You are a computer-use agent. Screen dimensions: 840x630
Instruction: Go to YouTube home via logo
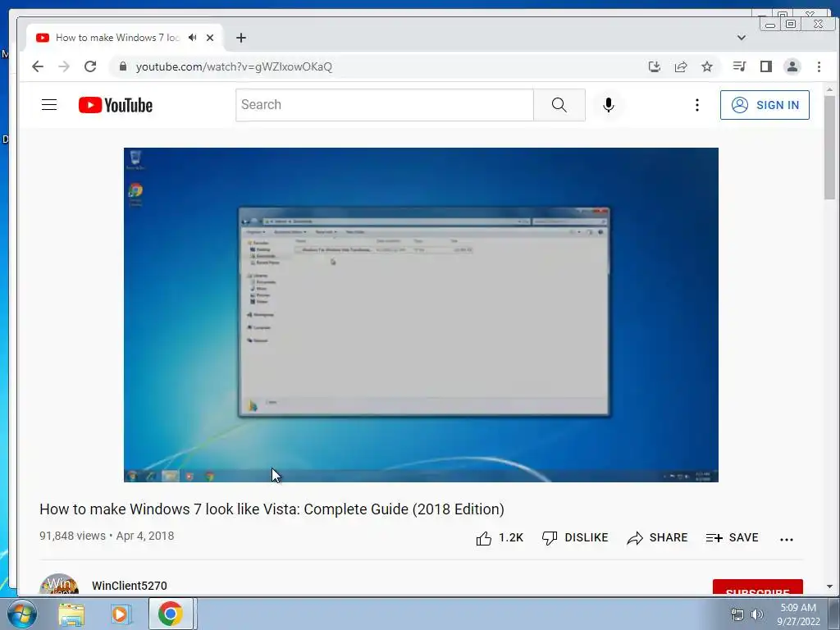pos(116,105)
